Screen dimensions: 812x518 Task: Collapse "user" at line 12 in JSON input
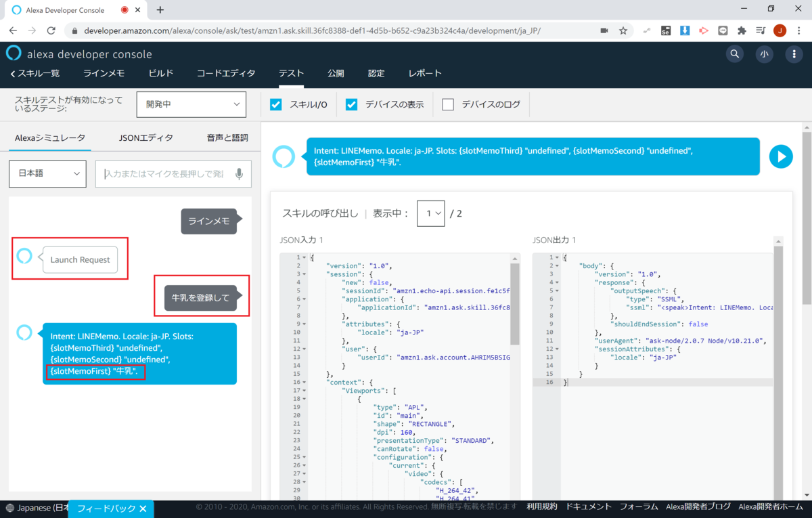(x=305, y=349)
